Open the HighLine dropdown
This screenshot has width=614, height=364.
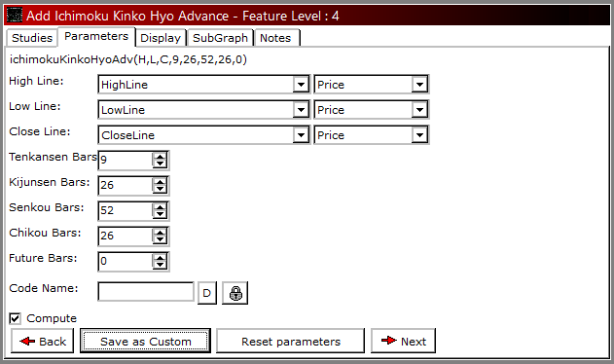click(x=301, y=85)
